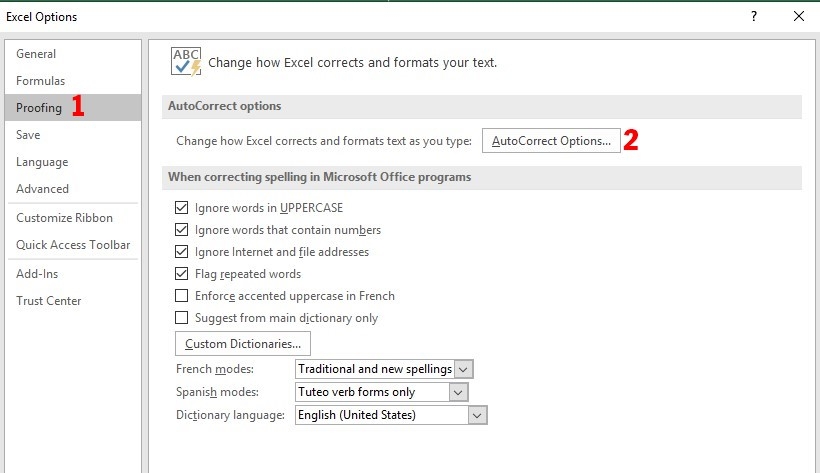The image size is (820, 473).
Task: Click the Custom Dictionaries button
Action: click(x=243, y=344)
